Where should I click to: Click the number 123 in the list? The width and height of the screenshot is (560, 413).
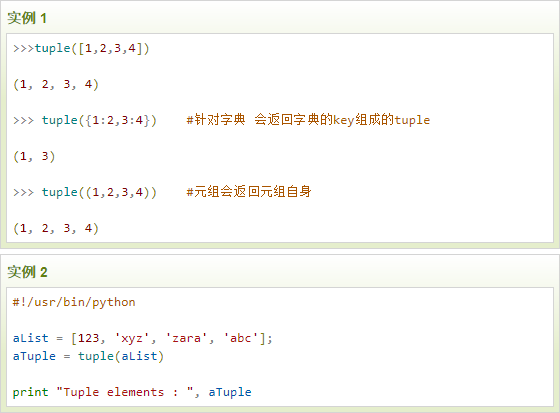click(x=88, y=338)
